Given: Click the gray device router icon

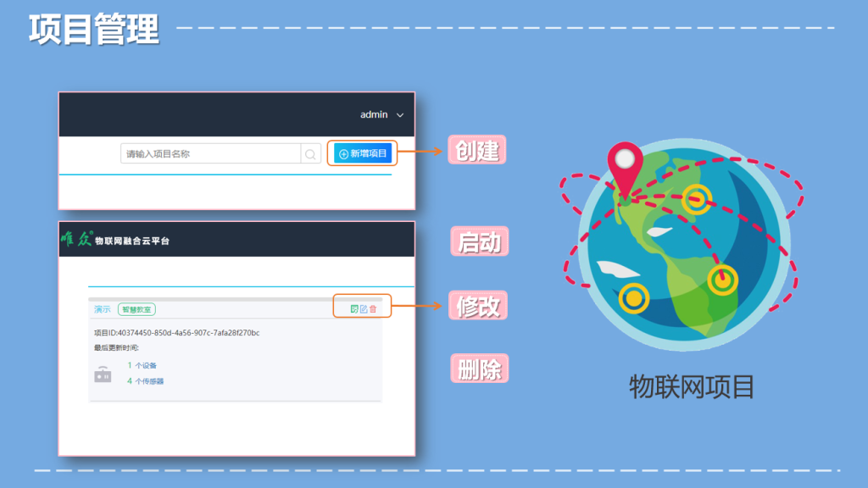Looking at the screenshot, I should coord(103,374).
